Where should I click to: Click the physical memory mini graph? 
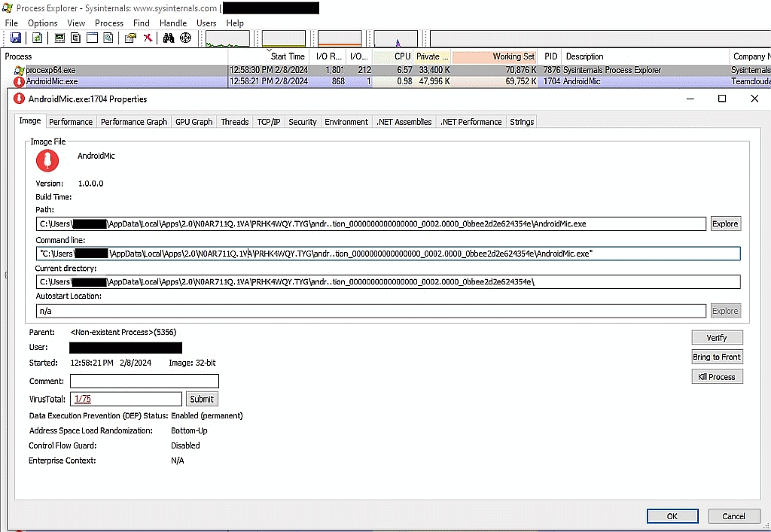pyautogui.click(x=340, y=39)
